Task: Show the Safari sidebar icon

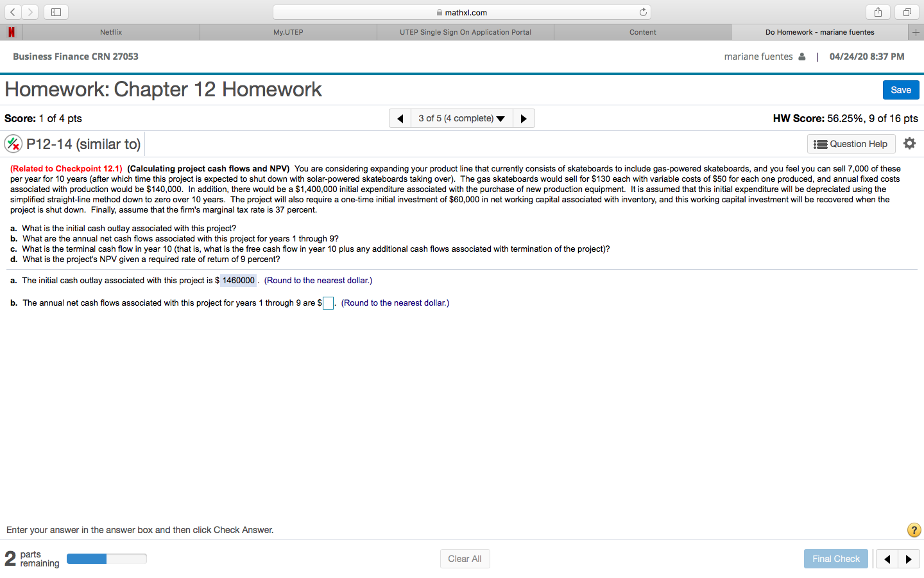Action: pos(56,12)
